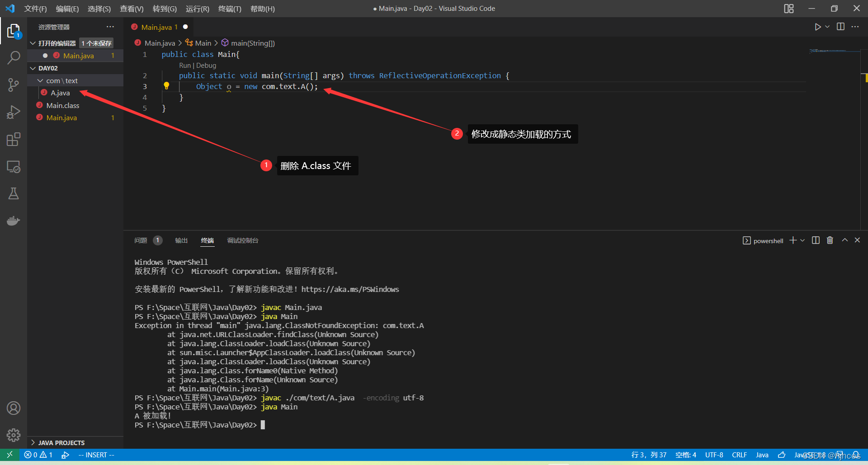Open the new terminal launch profile dropdown
This screenshot has width=868, height=465.
(x=802, y=240)
